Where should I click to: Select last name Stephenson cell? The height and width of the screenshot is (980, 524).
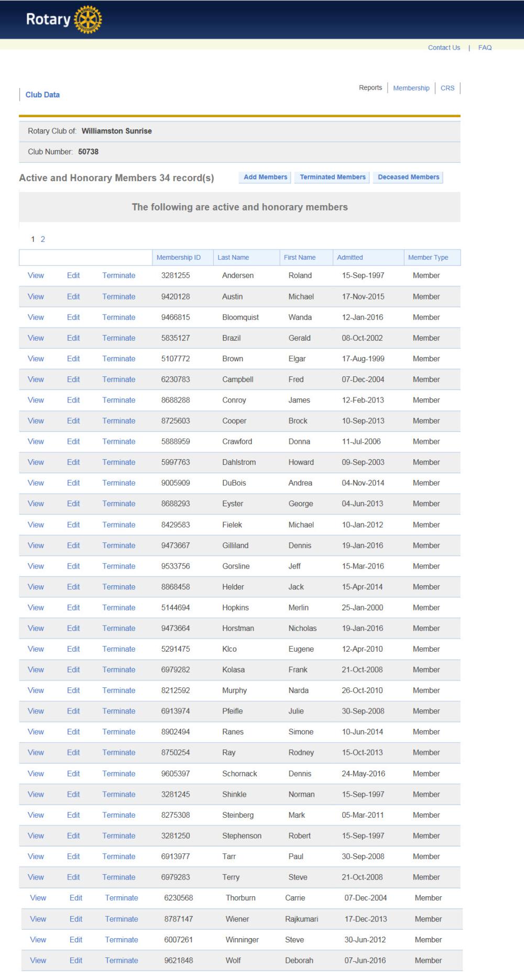click(x=242, y=836)
